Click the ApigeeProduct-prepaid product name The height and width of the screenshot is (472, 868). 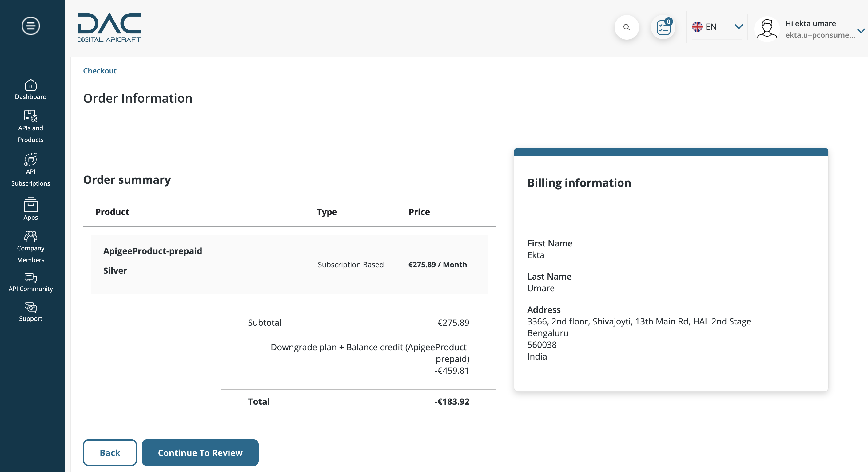pyautogui.click(x=153, y=251)
